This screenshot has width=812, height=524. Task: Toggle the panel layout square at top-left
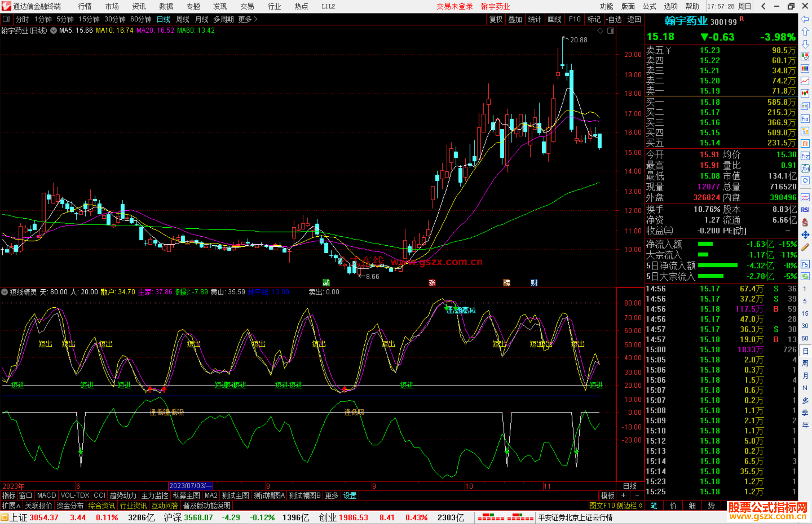6,19
